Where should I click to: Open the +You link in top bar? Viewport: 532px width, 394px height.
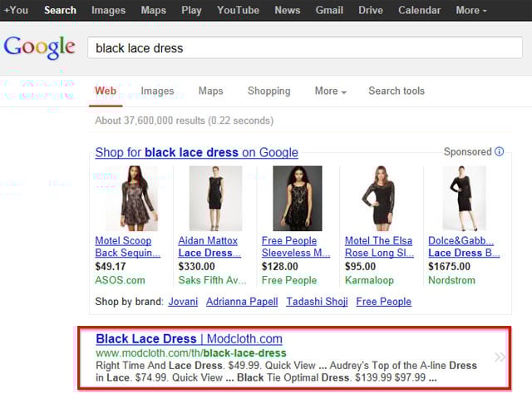click(16, 10)
